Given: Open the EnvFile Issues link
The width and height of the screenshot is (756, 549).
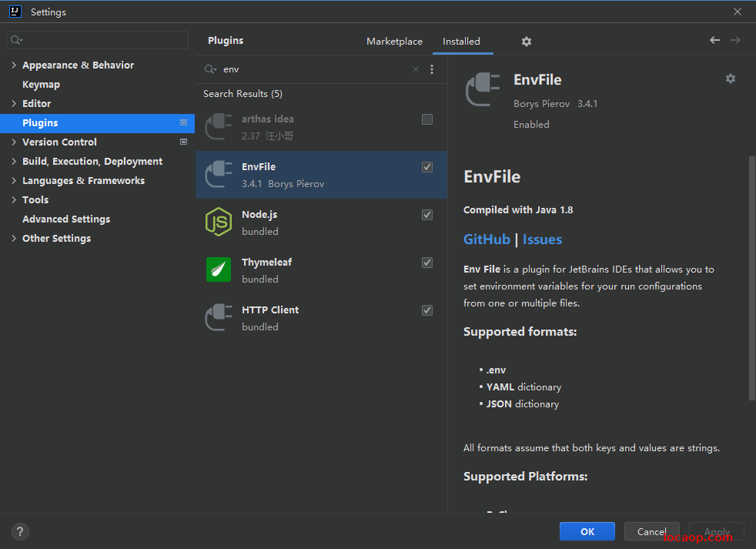Looking at the screenshot, I should 542,239.
